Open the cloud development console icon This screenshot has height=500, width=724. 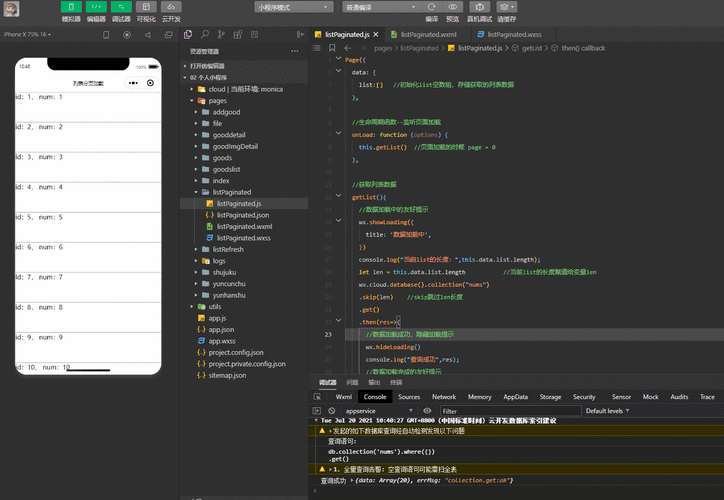pyautogui.click(x=170, y=7)
